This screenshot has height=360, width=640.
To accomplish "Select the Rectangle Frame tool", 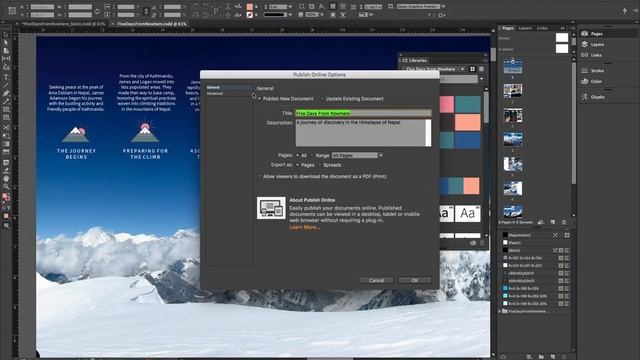I will coord(6,110).
